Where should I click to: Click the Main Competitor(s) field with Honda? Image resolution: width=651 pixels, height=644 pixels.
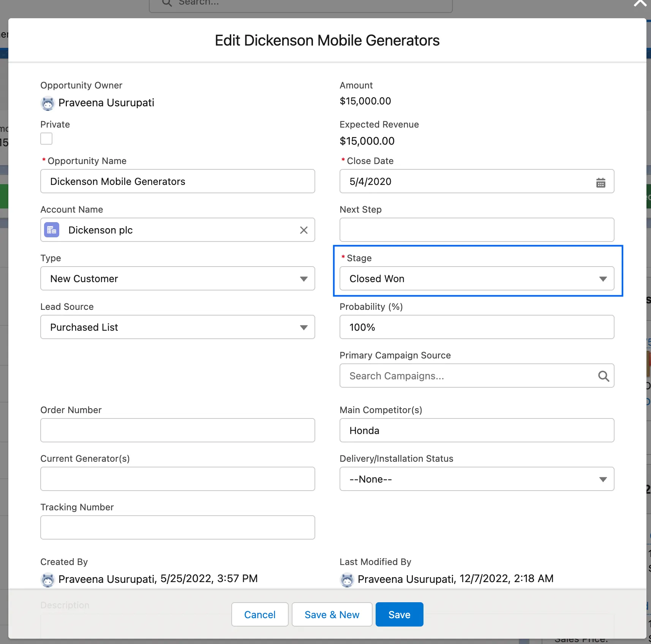pos(477,430)
